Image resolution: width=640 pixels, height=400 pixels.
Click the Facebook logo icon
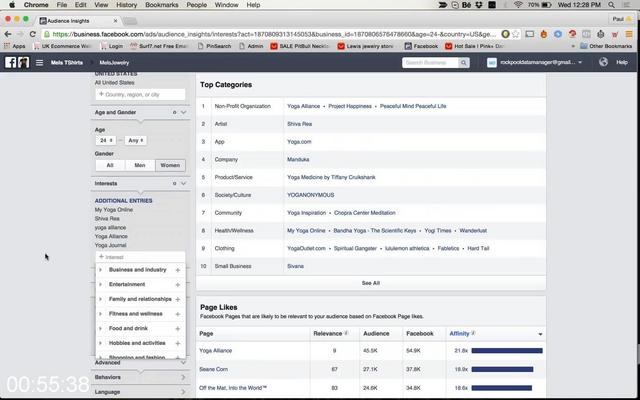coord(10,62)
